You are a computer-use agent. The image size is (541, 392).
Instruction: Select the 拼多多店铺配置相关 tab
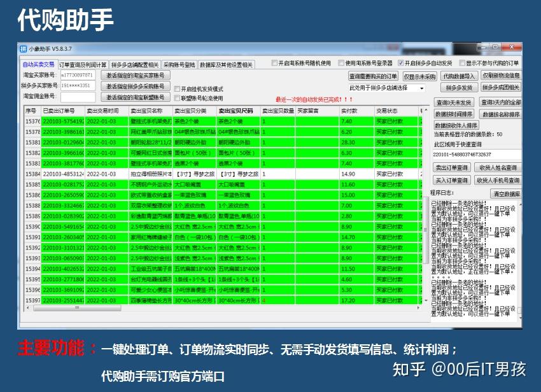(135, 65)
